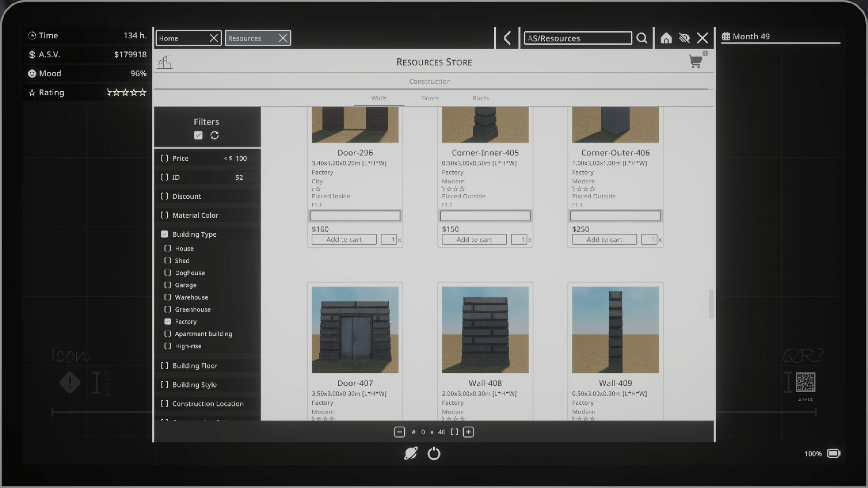
Task: Click the power icon at the bottom
Action: point(434,454)
